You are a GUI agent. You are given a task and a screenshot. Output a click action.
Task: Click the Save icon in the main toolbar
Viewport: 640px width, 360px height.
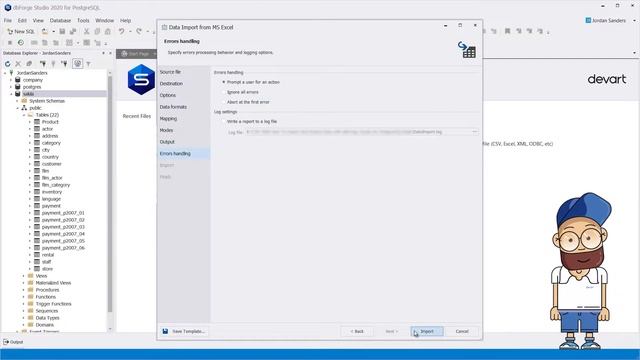coord(62,31)
